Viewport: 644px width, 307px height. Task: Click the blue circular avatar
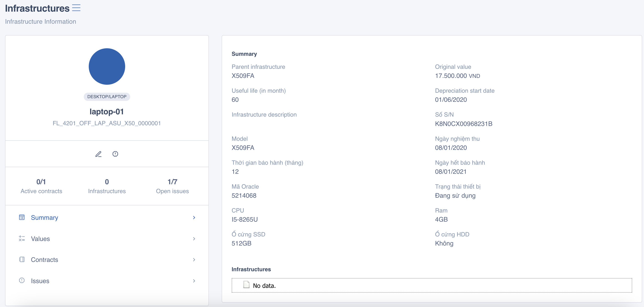[x=107, y=66]
